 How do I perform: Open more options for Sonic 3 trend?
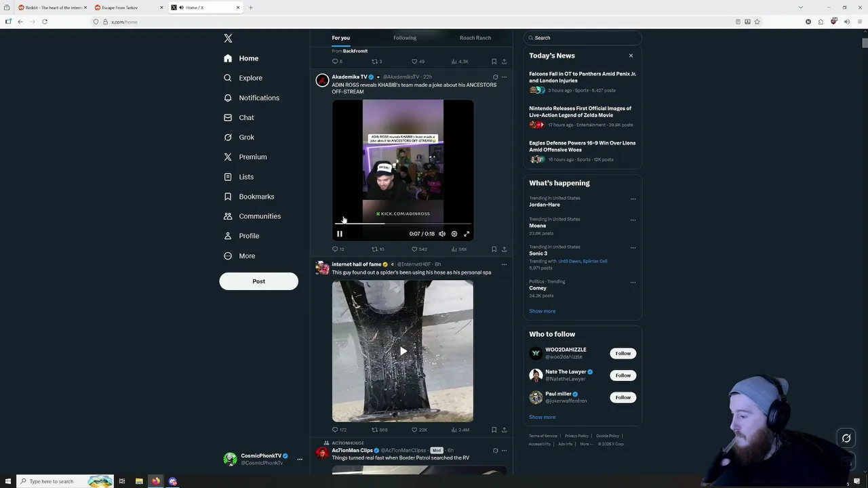click(x=633, y=247)
